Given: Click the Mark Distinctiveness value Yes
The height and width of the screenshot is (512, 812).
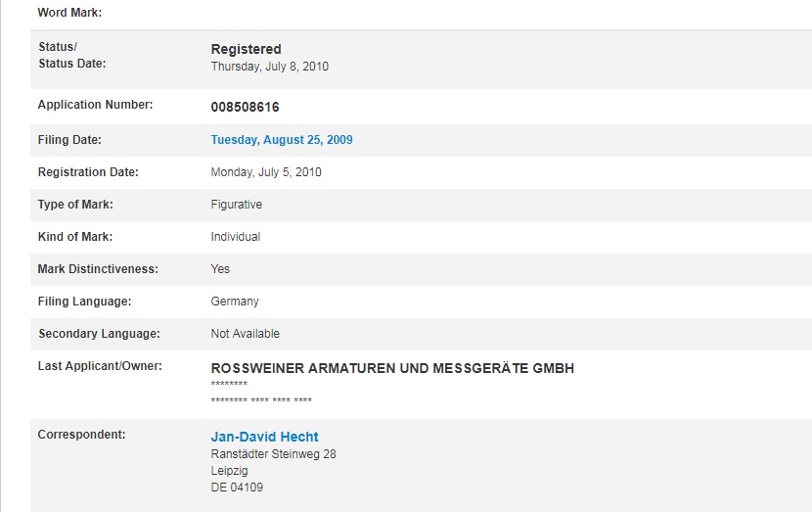Looking at the screenshot, I should tap(220, 269).
